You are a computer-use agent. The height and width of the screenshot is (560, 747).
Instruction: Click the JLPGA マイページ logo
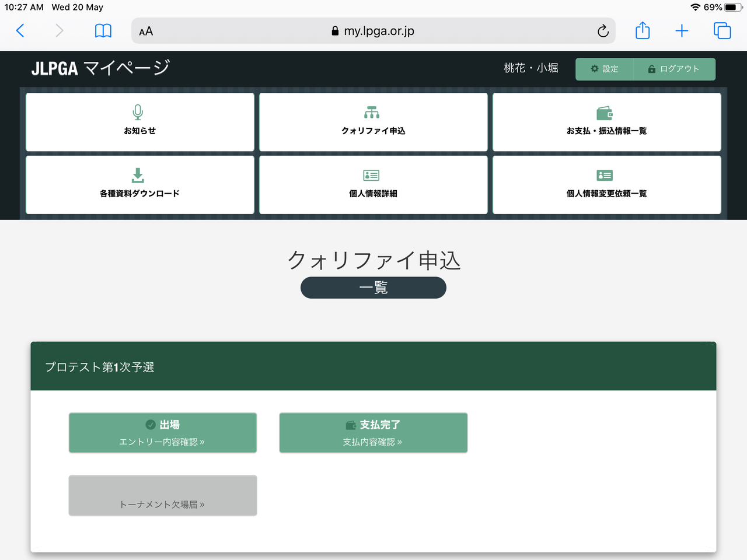(x=100, y=68)
